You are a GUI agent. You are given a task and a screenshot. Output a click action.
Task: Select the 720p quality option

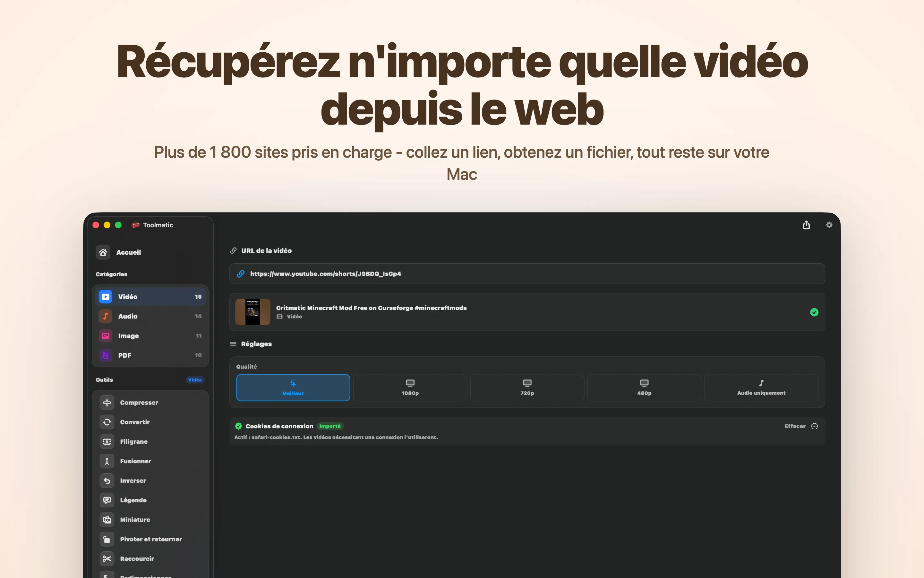pyautogui.click(x=527, y=388)
